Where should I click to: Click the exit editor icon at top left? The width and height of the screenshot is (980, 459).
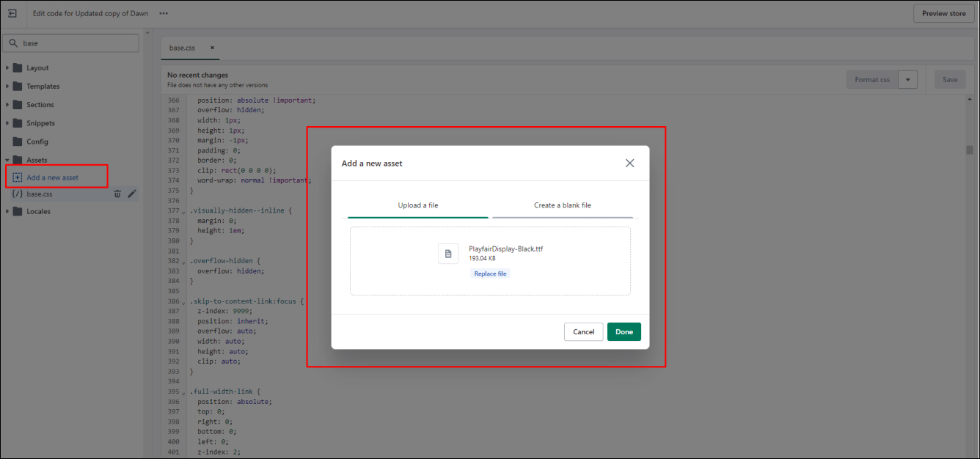coord(12,13)
